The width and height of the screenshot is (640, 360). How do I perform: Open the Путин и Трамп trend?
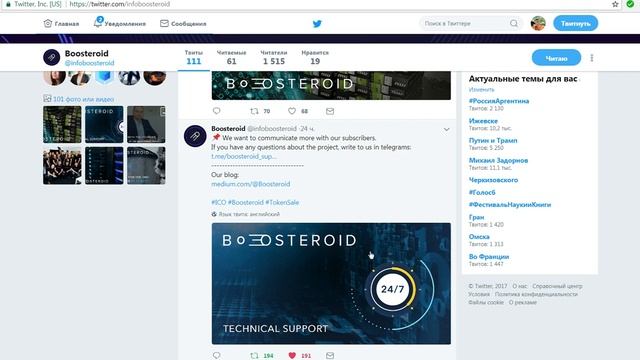click(493, 140)
